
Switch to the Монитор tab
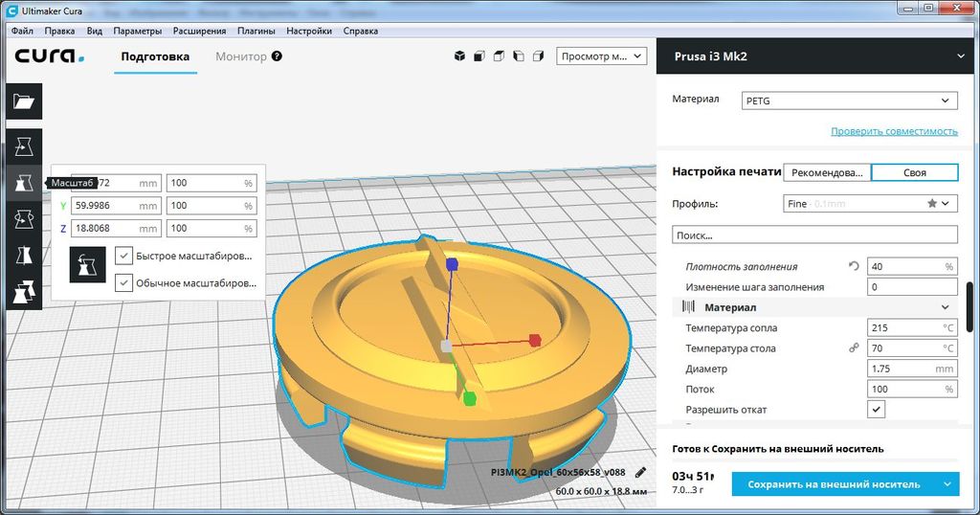241,56
